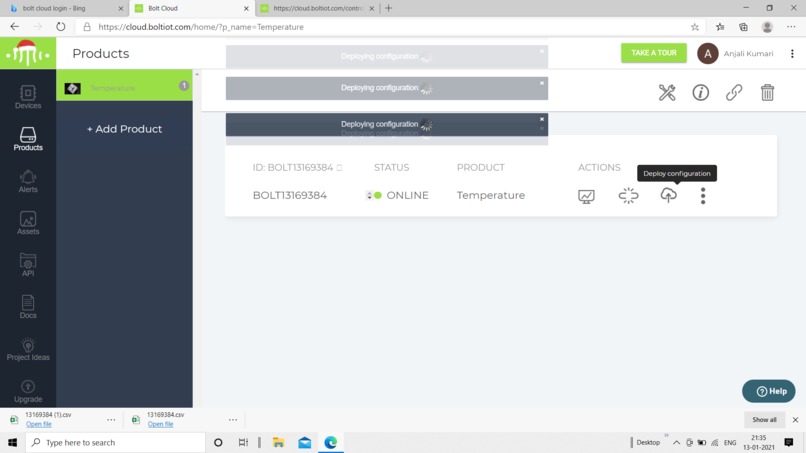Open browser favorites list
The width and height of the screenshot is (806, 453).
[720, 27]
